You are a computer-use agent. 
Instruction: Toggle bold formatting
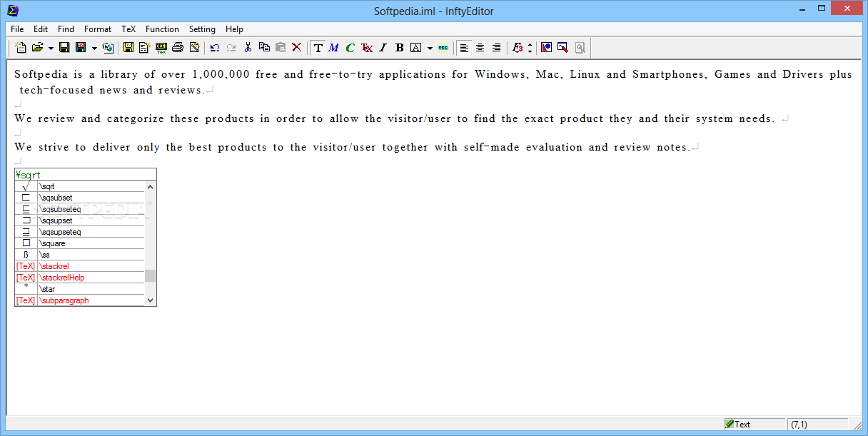[399, 48]
